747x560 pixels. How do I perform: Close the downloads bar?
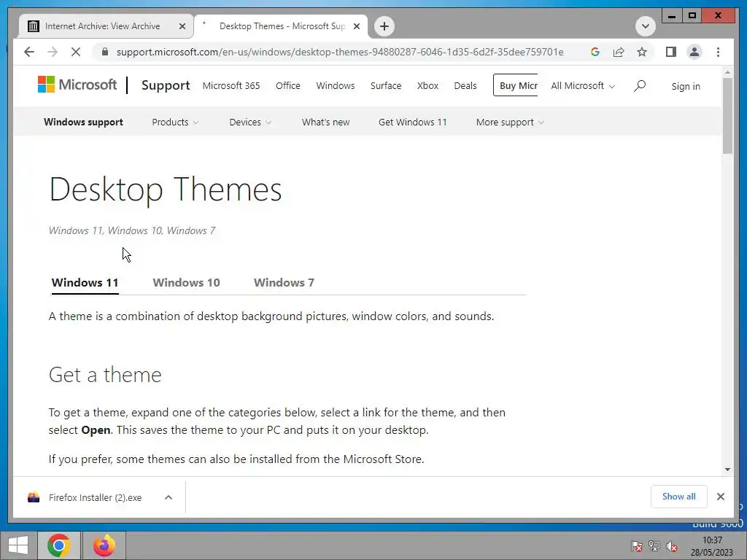click(720, 497)
